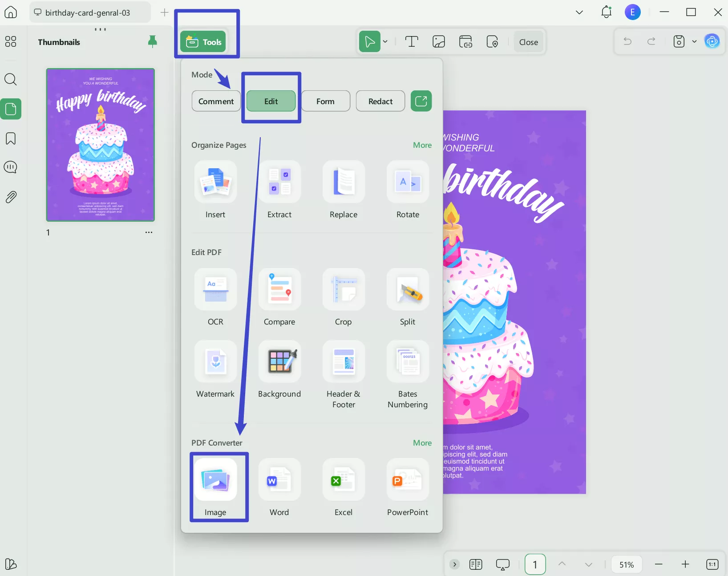Open the thumbnails grid view icon in sidebar

(11, 42)
